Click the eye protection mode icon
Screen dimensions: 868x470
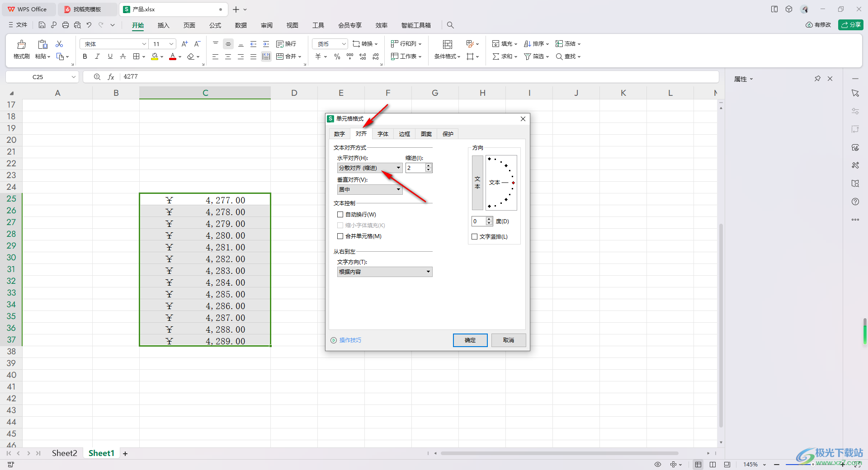click(658, 465)
